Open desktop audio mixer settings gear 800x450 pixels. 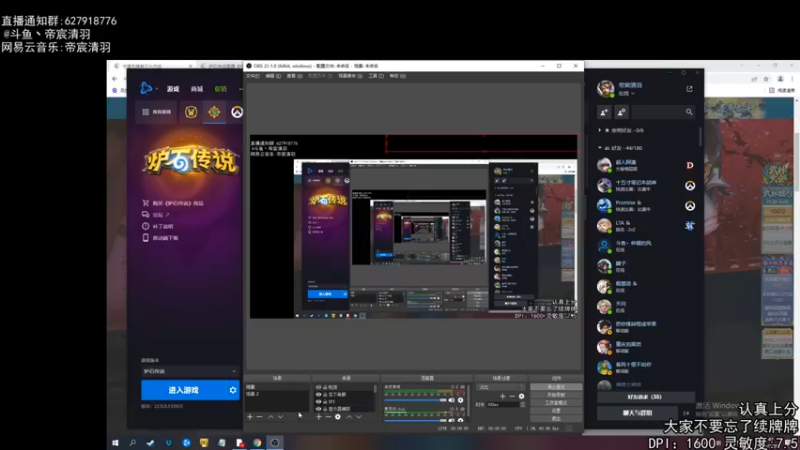pyautogui.click(x=460, y=400)
